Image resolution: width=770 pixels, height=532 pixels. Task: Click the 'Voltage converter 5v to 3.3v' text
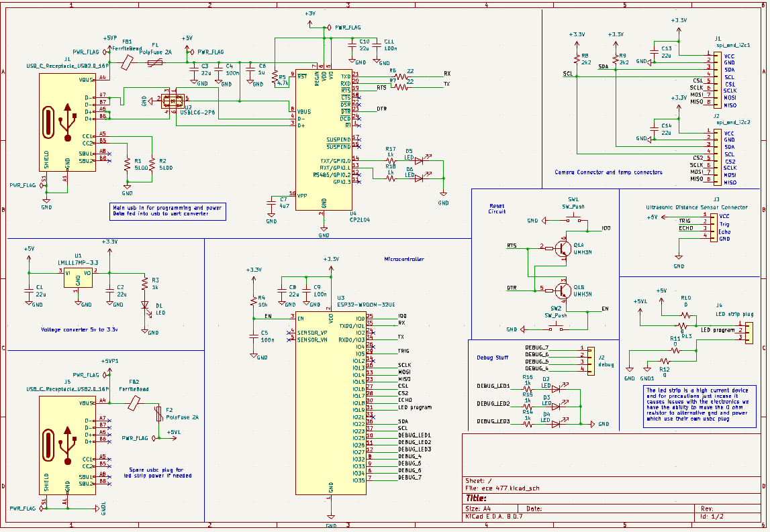point(79,329)
